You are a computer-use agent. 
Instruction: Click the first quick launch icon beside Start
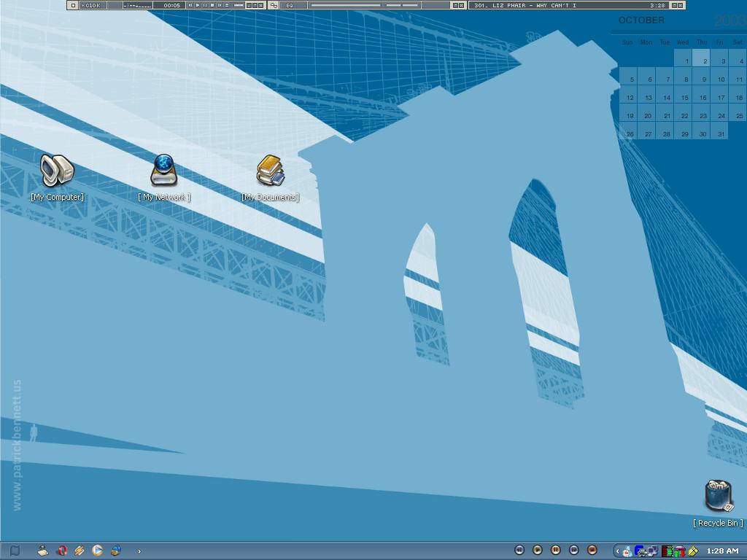pyautogui.click(x=44, y=551)
